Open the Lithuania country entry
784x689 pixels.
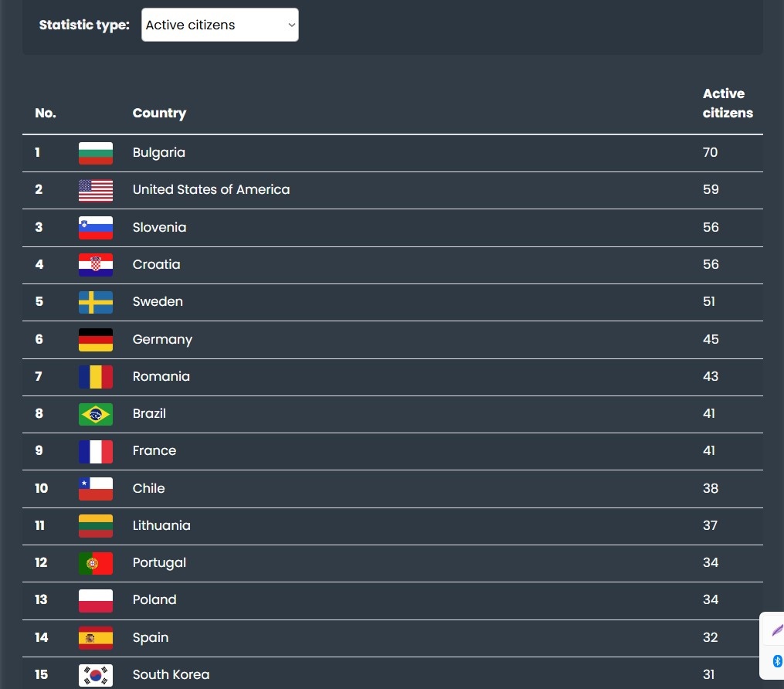click(161, 525)
